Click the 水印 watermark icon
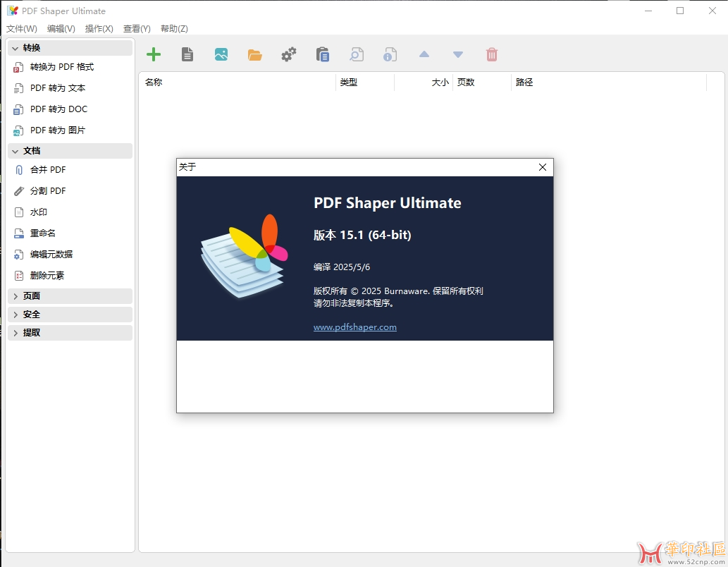 click(x=18, y=212)
